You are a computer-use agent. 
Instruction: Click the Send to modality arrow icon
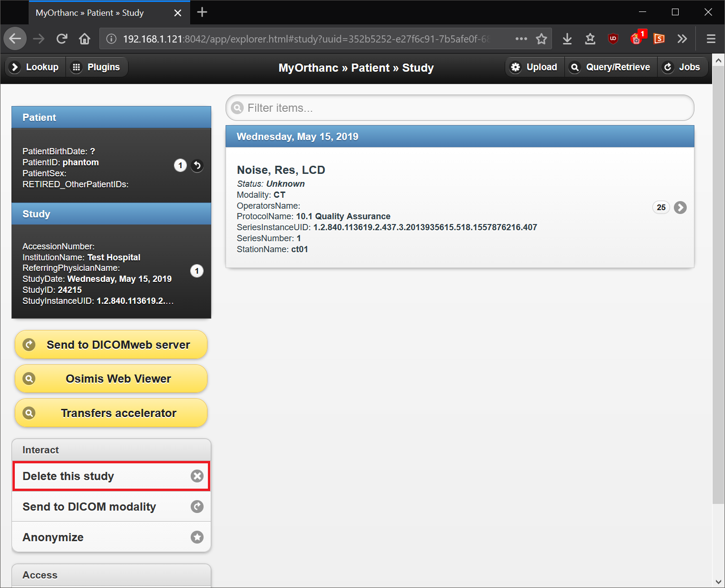[197, 506]
